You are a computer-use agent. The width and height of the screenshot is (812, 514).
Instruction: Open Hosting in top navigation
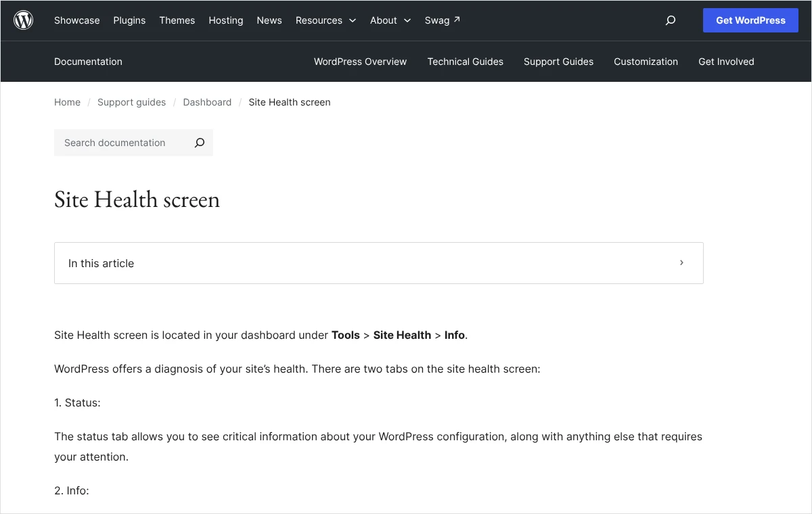coord(226,20)
